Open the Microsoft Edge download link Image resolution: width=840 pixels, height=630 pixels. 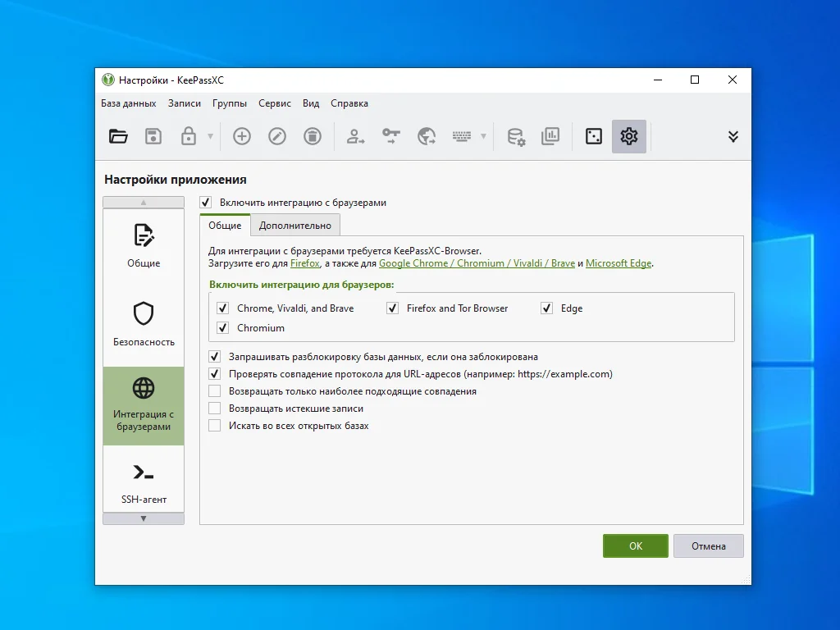619,263
